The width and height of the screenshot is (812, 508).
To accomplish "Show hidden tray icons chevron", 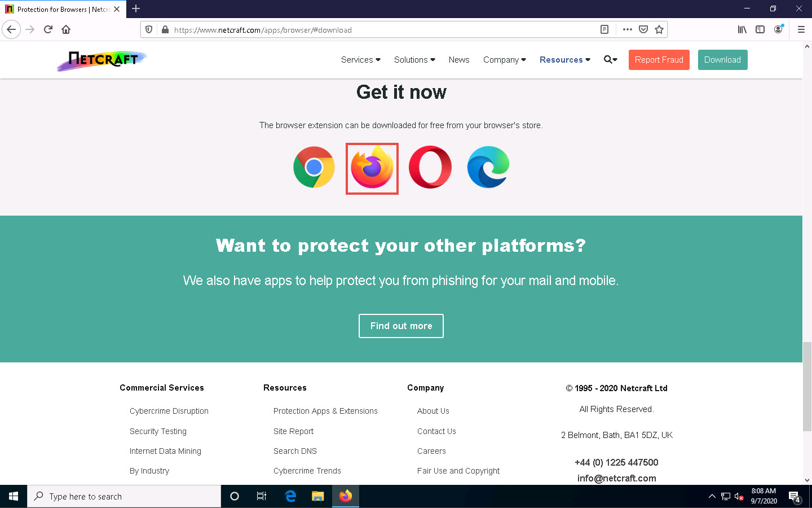I will point(712,496).
